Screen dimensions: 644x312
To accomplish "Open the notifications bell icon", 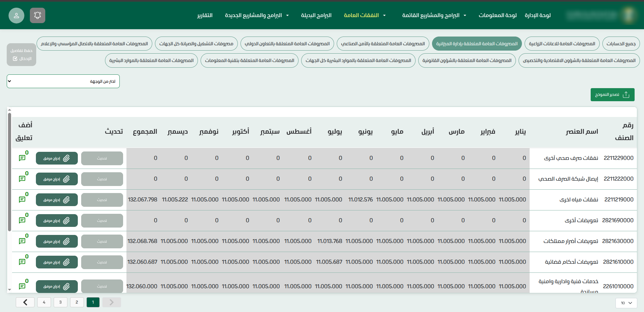I will (x=38, y=15).
